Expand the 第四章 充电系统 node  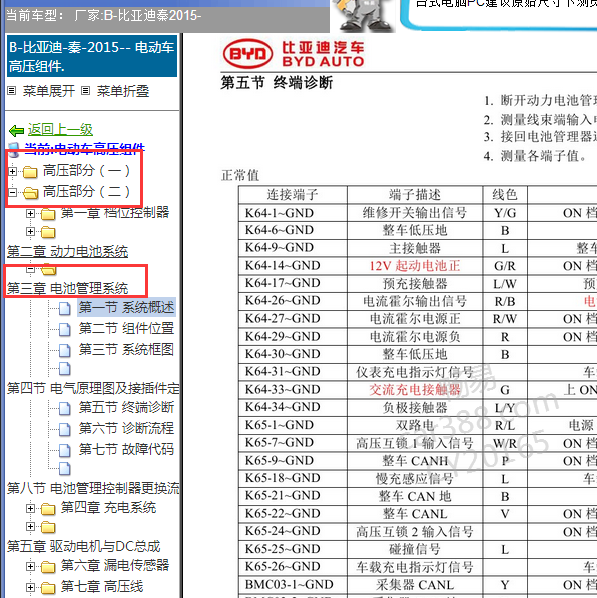pos(30,508)
